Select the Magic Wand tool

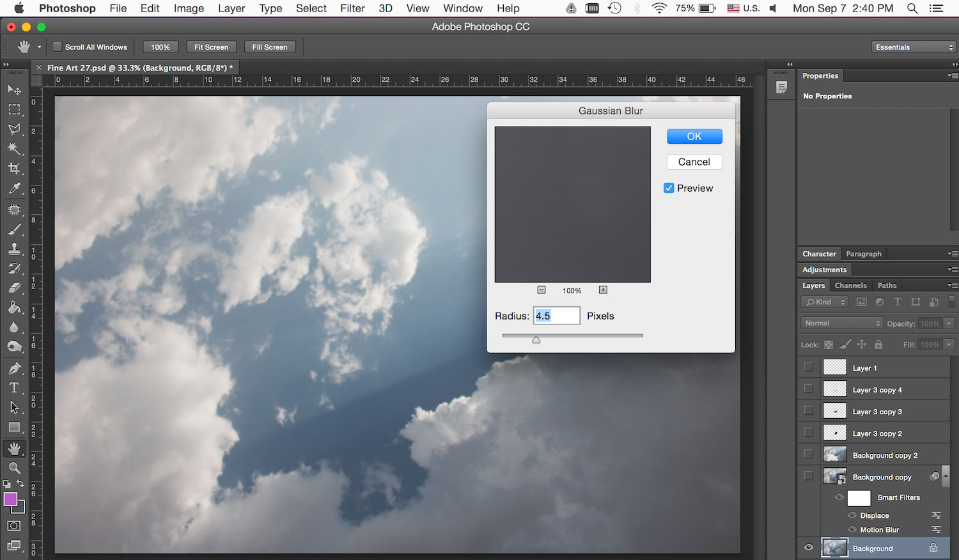coord(14,149)
